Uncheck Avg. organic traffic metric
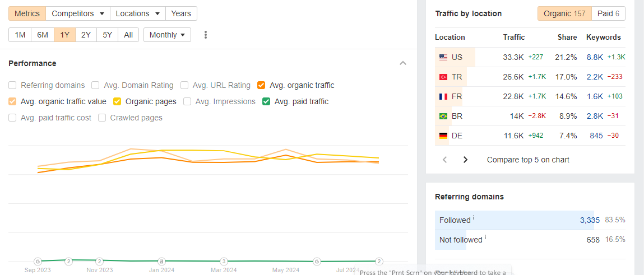The image size is (644, 275). (261, 85)
